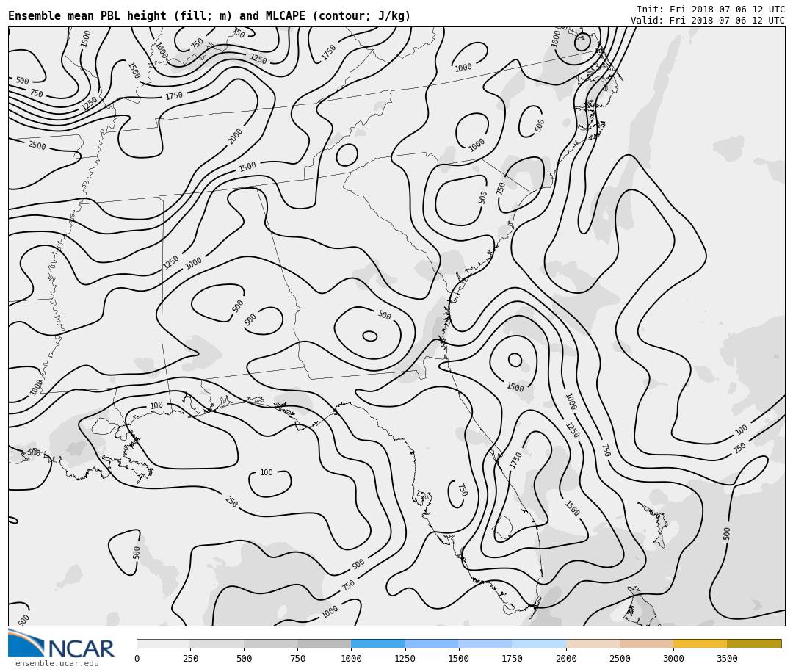
Task: Click the colorbar tick label '250'
Action: (x=190, y=658)
